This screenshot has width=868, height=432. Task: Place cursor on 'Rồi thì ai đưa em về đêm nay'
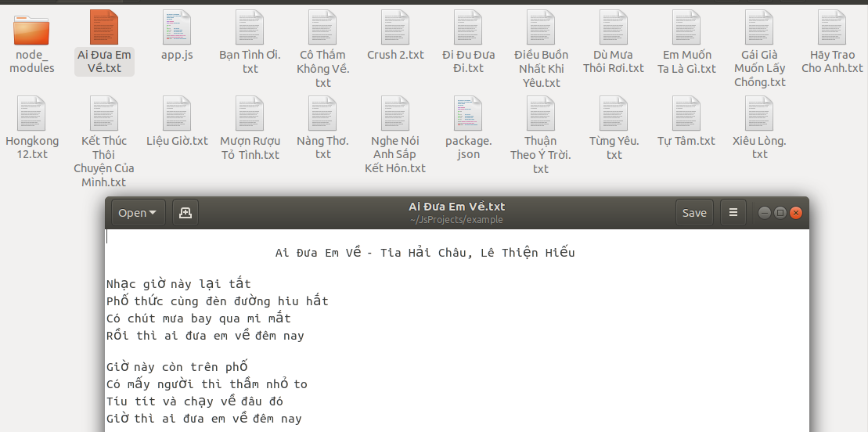pos(205,336)
